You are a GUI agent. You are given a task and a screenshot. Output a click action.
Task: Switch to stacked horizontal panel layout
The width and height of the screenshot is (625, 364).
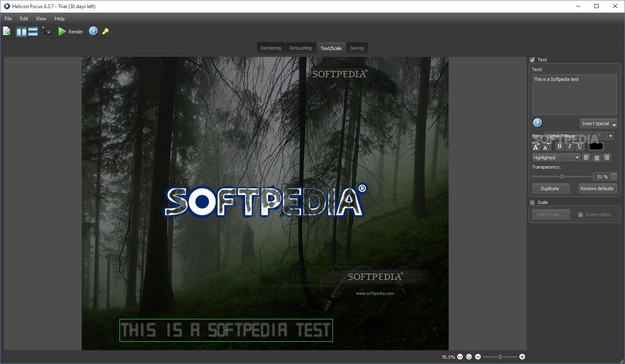[x=33, y=31]
